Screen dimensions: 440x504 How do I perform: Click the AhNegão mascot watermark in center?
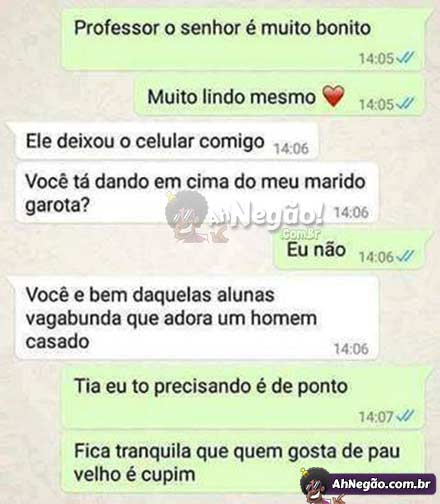(x=188, y=216)
